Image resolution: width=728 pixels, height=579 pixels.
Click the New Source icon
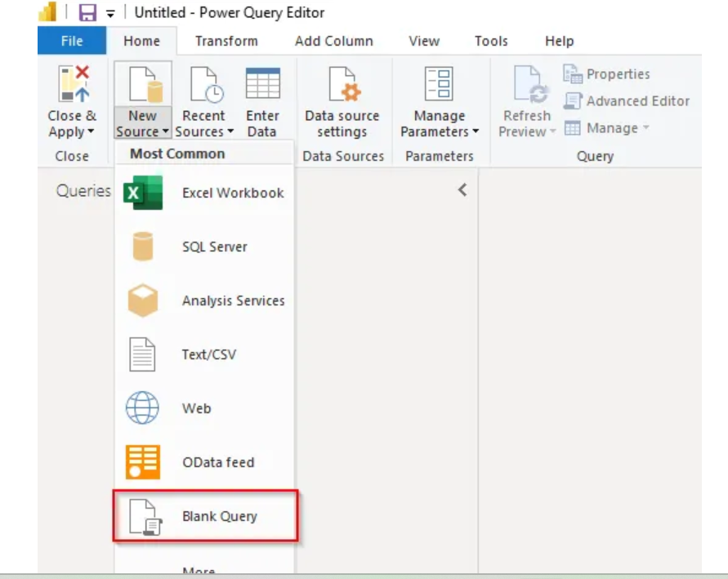tap(145, 84)
